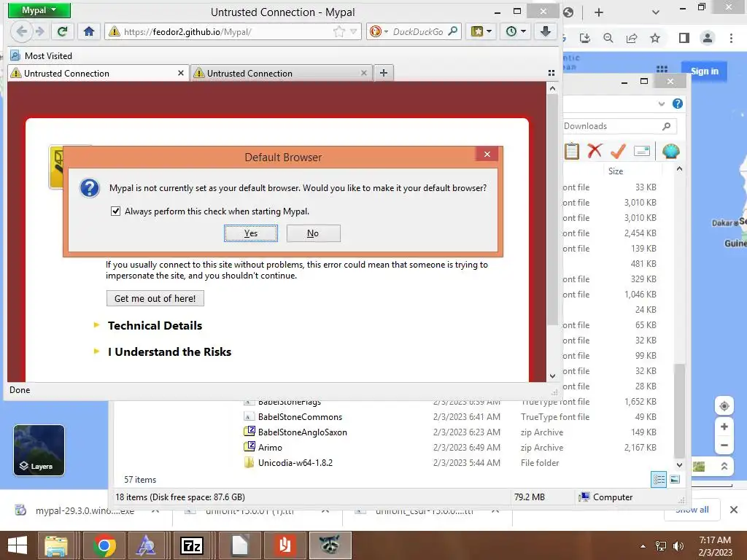Select the BabelStoneCommons font file

pyautogui.click(x=300, y=416)
